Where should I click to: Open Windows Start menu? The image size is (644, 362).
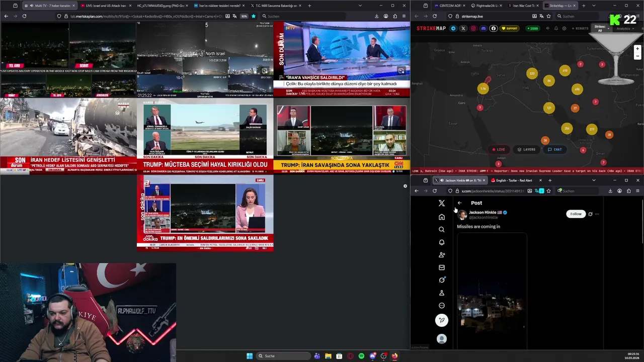250,356
